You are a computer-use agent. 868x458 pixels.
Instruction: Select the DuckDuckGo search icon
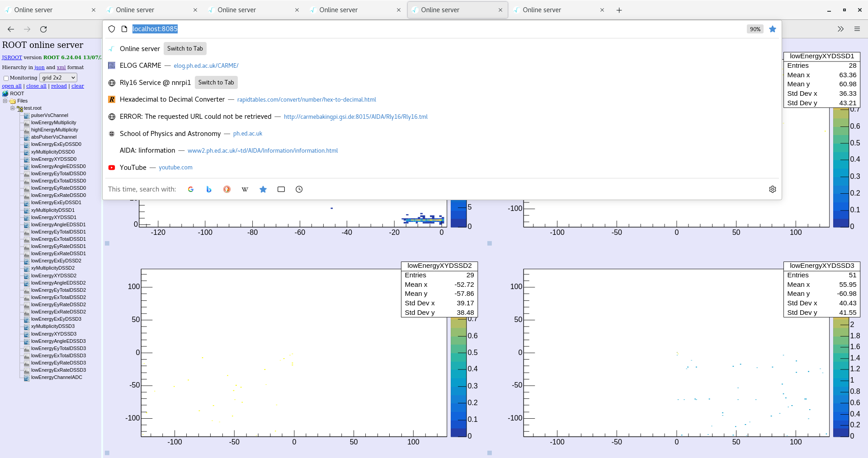(226, 189)
